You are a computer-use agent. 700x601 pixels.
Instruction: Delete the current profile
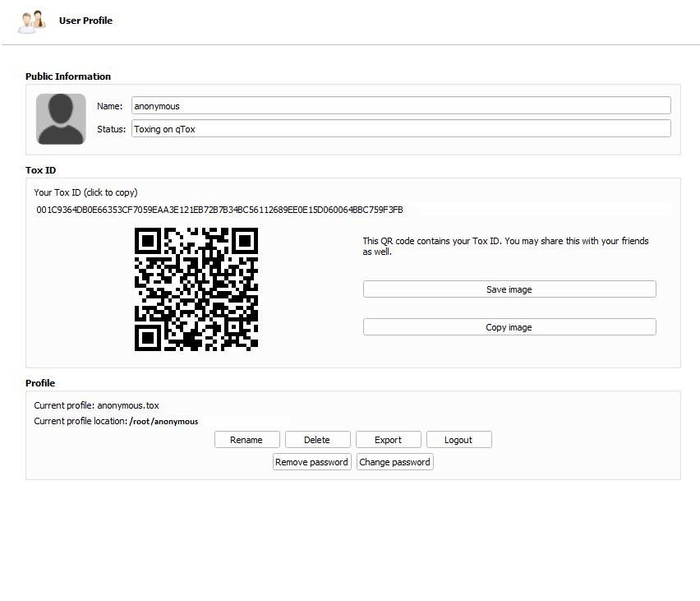coord(317,440)
